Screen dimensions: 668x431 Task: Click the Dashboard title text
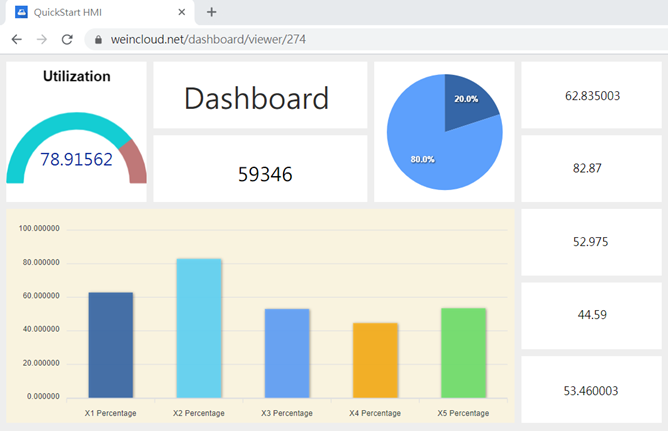point(256,98)
